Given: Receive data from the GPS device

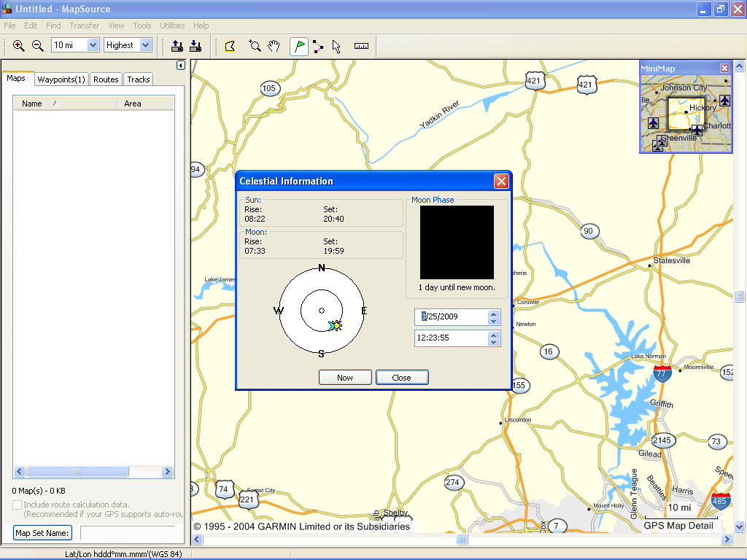Looking at the screenshot, I should 195,46.
